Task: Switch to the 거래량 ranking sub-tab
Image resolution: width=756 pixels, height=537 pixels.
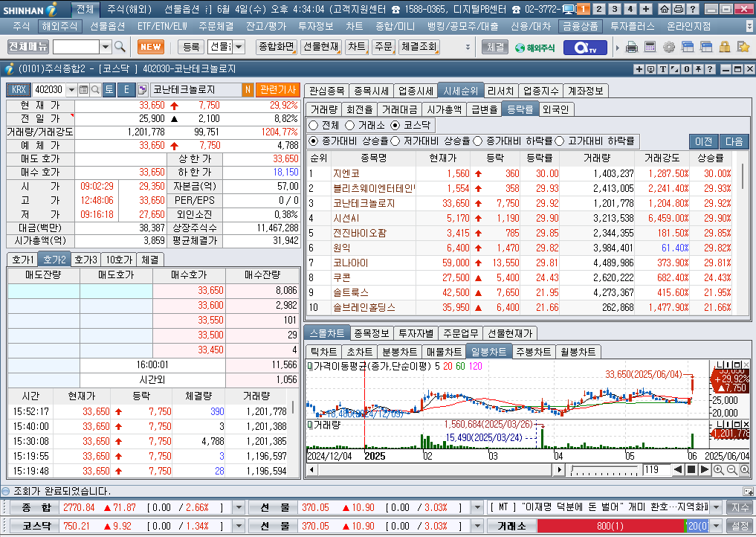Action: click(324, 109)
